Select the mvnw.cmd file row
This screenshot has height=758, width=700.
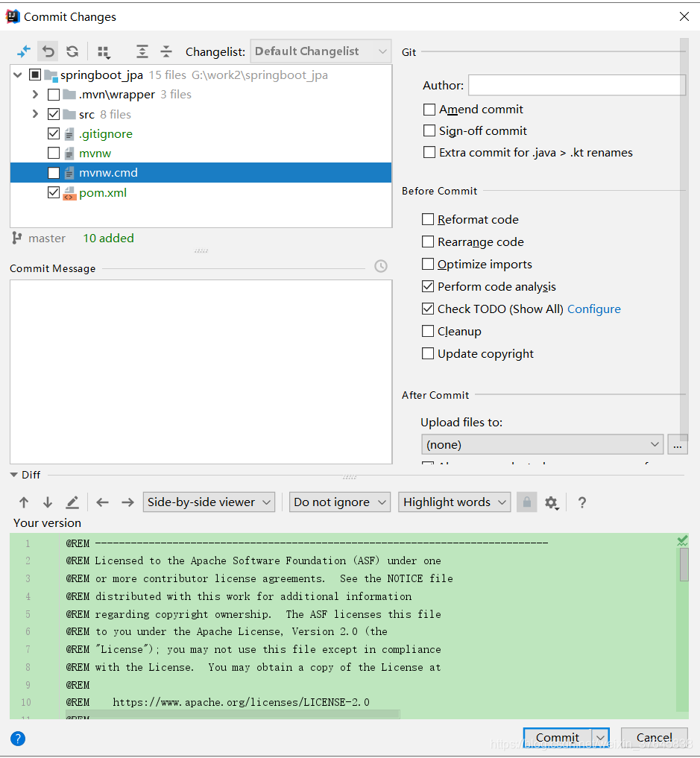(x=201, y=173)
